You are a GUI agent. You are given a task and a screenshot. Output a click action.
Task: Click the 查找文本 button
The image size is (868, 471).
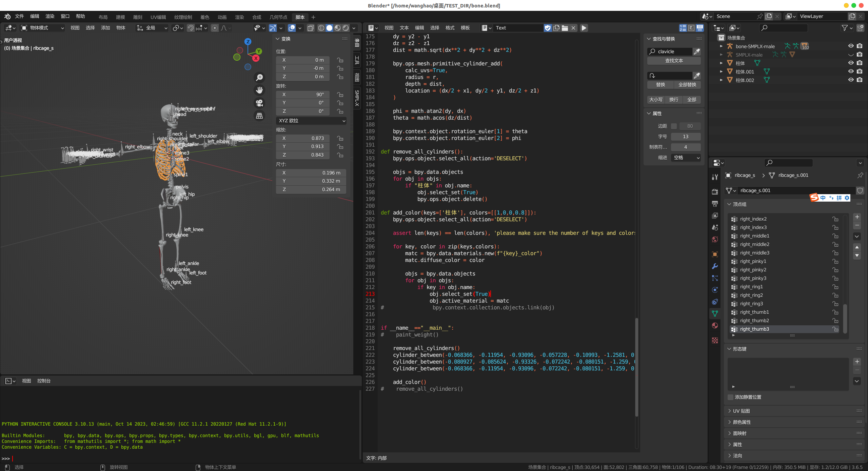coord(674,61)
